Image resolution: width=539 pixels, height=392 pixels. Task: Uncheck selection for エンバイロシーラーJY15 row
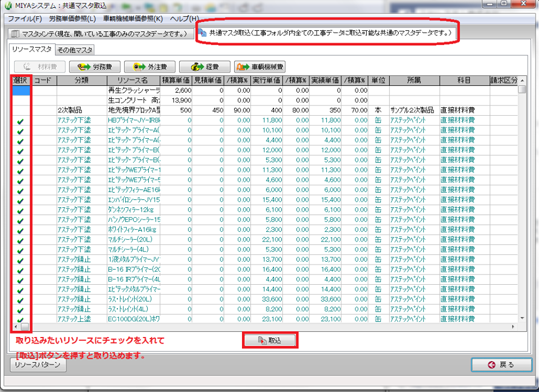click(20, 200)
